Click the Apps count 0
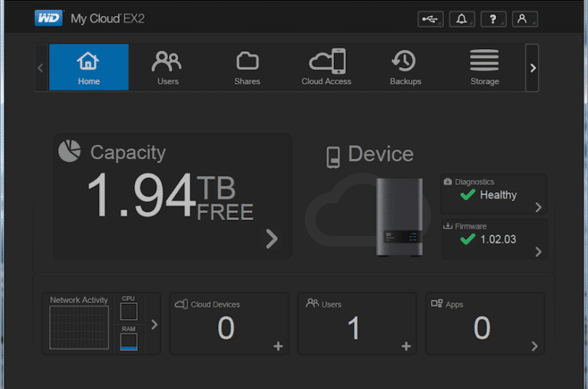Image resolution: width=588 pixels, height=389 pixels. (x=482, y=328)
